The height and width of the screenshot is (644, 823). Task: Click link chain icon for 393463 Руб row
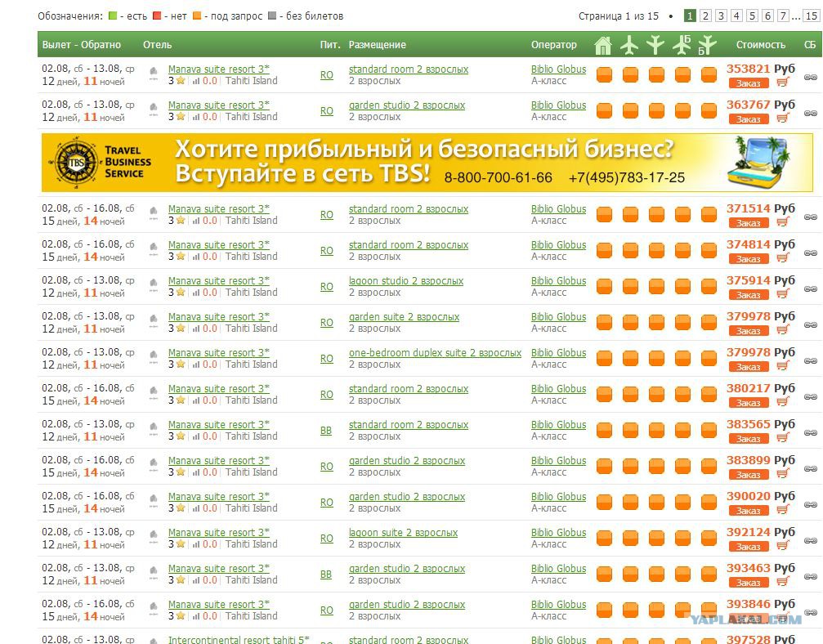click(x=811, y=576)
